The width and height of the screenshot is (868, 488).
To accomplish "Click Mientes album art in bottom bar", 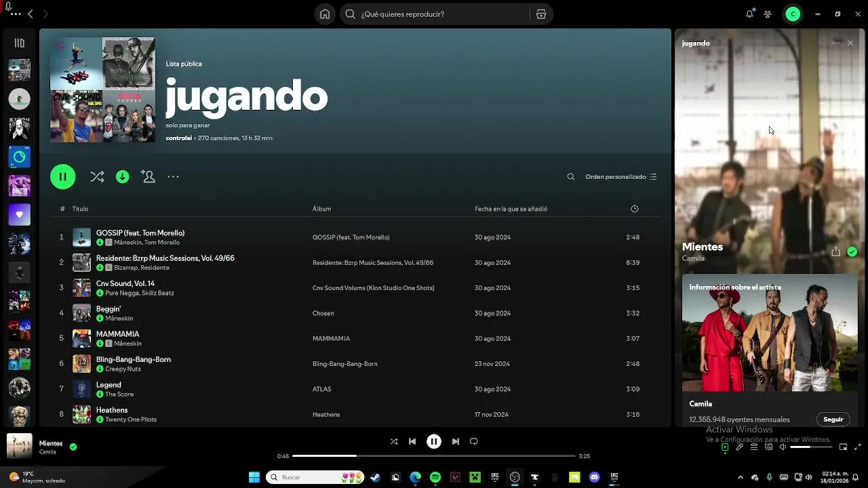I will pos(19,446).
